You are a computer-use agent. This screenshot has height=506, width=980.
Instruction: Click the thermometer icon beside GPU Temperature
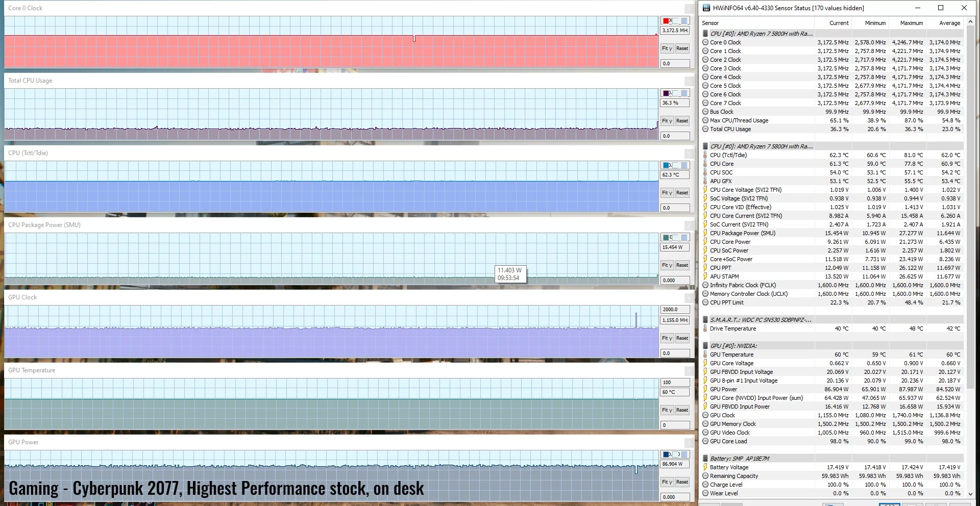click(x=706, y=354)
